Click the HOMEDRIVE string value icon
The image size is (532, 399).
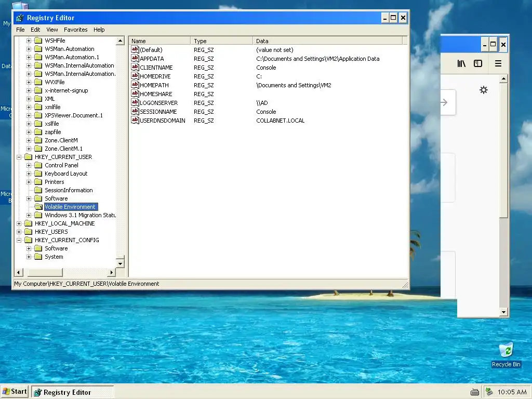click(x=135, y=76)
